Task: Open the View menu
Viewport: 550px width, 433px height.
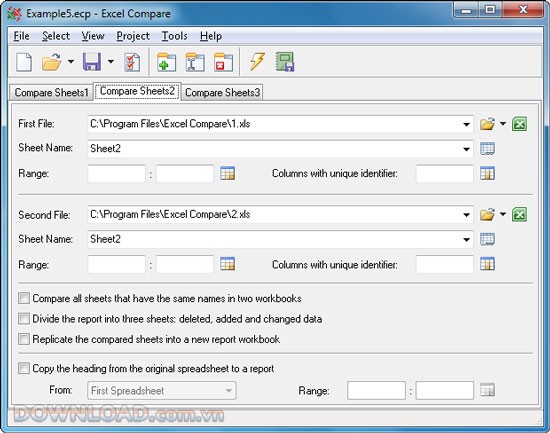Action: (x=93, y=36)
